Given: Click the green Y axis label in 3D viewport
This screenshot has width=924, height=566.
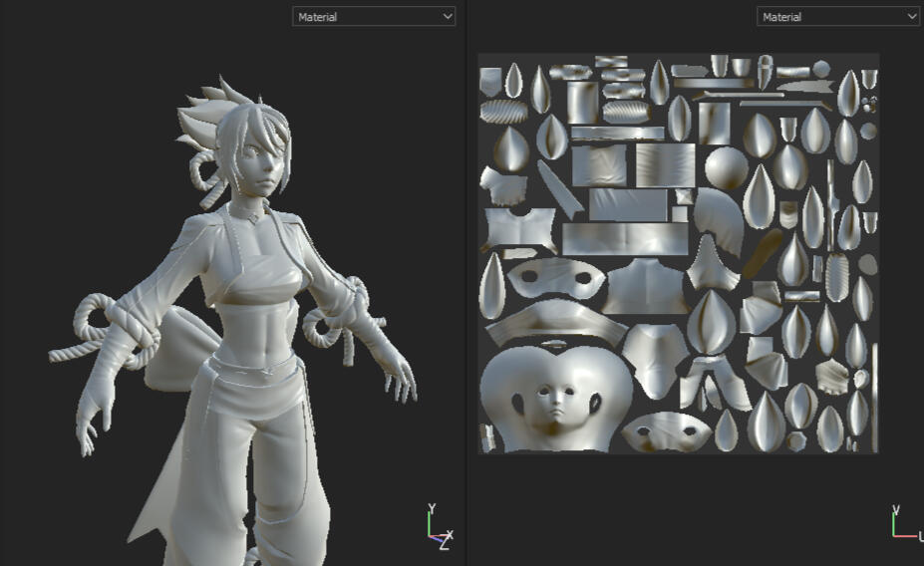Looking at the screenshot, I should (432, 509).
